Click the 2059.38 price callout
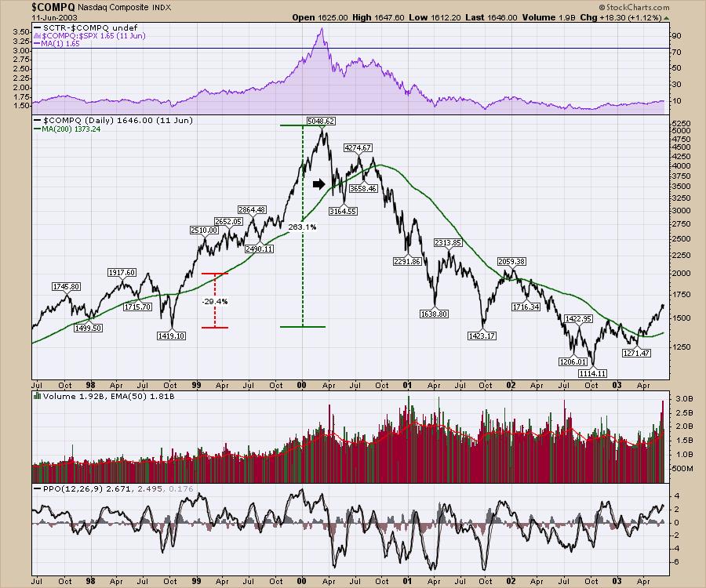Screen dimensions: 706x588 click(513, 261)
